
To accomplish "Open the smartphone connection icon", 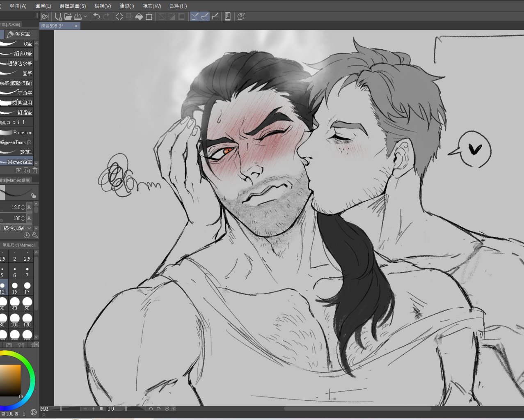I will tap(228, 16).
